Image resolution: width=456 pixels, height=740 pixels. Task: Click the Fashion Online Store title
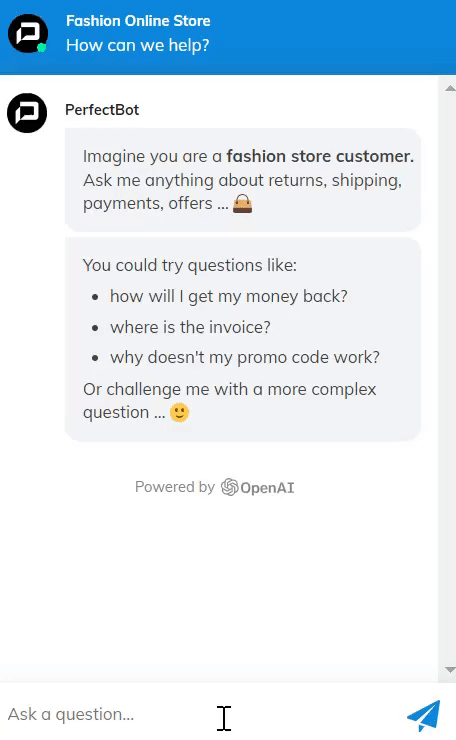click(x=138, y=21)
